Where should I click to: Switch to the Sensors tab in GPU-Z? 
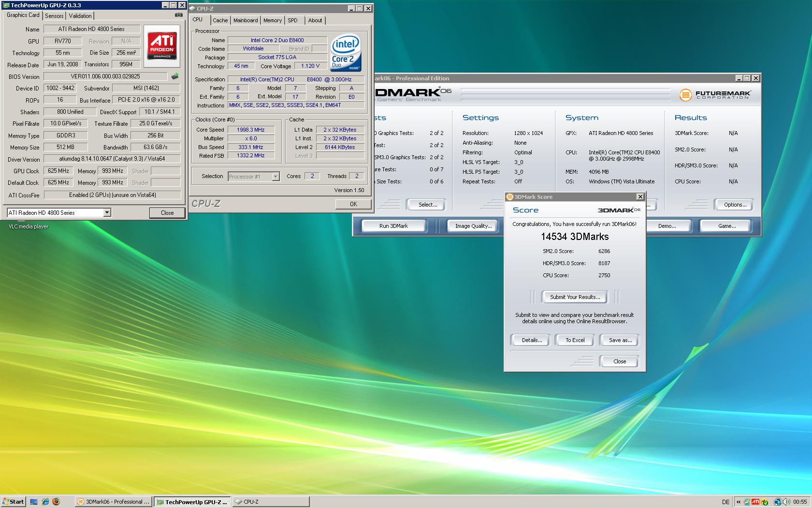(x=54, y=16)
